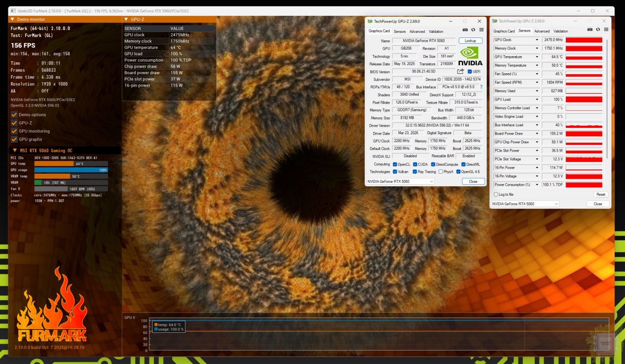Enable the Log to file checkbox

(x=496, y=194)
